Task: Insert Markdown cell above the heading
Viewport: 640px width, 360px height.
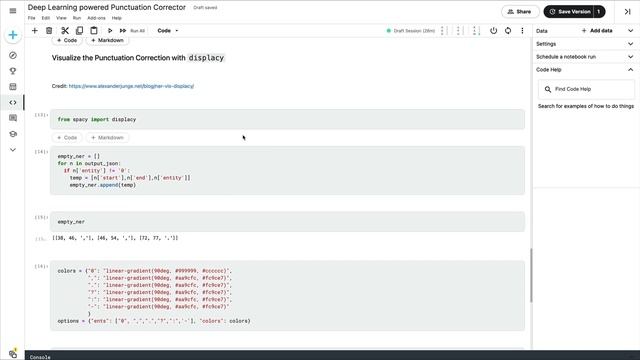Action: click(107, 40)
